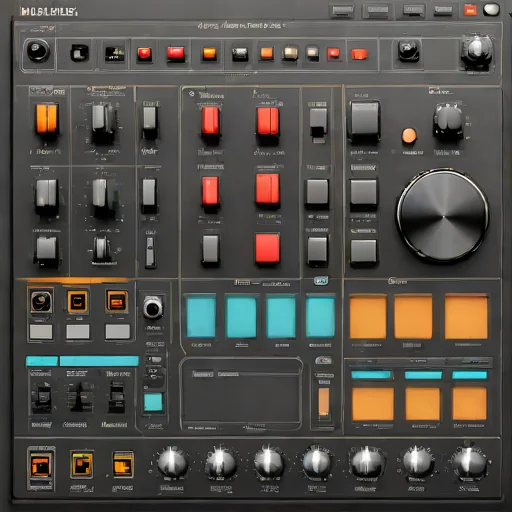Toggle the solid red square button without rocker split

pos(267,248)
